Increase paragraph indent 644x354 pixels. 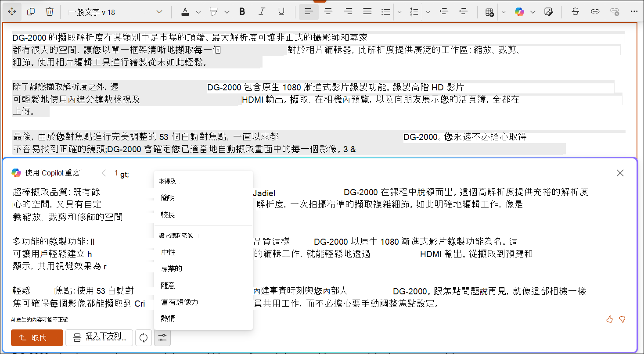(444, 12)
